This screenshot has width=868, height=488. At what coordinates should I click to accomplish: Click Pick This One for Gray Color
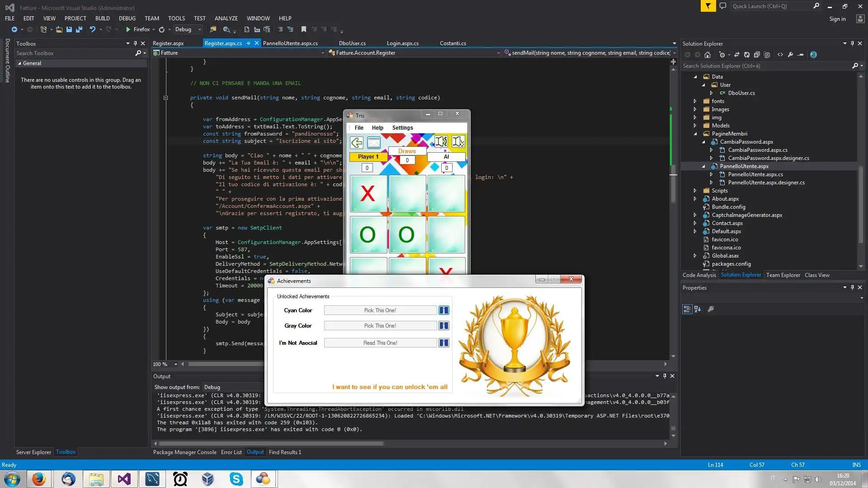click(x=380, y=326)
